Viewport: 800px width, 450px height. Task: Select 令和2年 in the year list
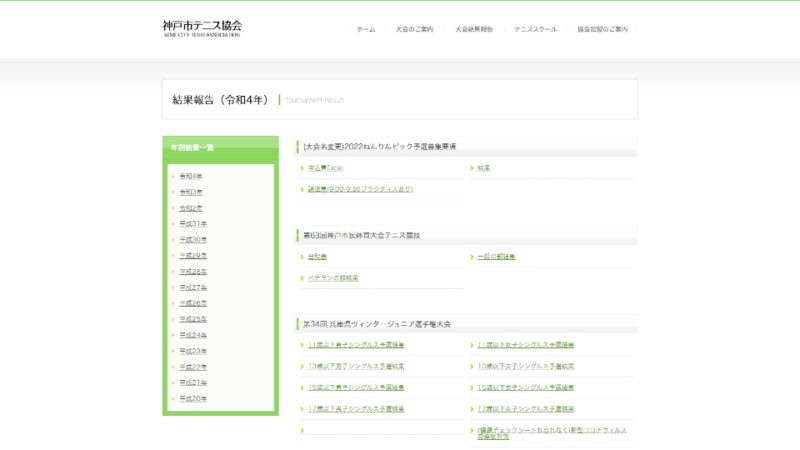191,208
